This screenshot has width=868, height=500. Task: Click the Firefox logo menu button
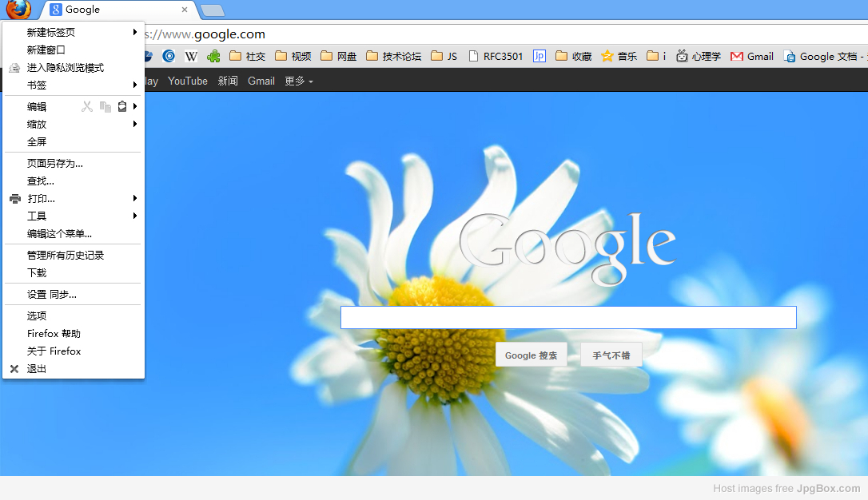click(x=18, y=10)
